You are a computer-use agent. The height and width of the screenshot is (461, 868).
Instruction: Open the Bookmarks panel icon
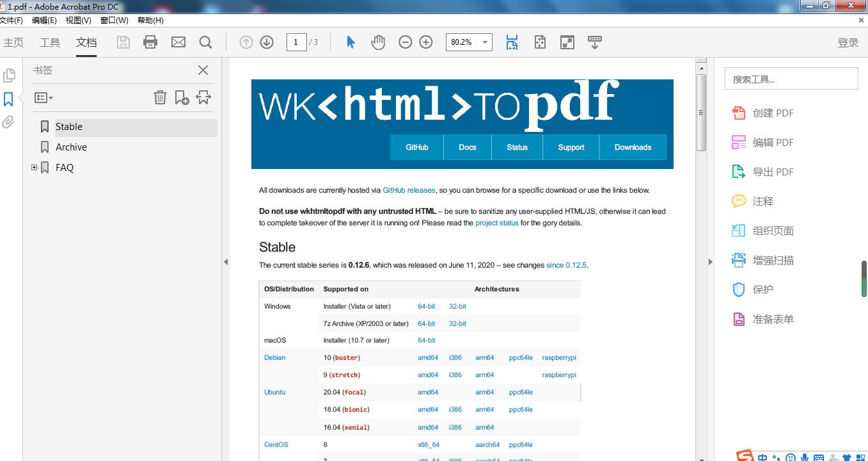pos(8,99)
